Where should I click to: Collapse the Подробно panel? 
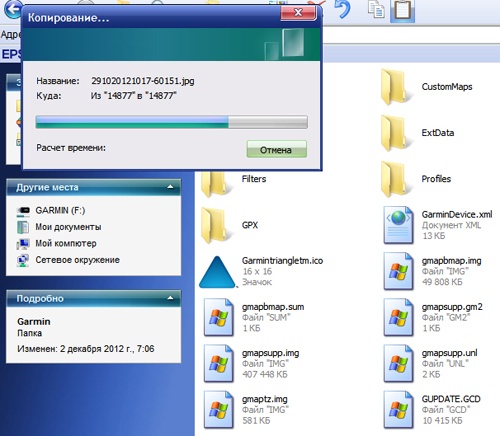170,298
